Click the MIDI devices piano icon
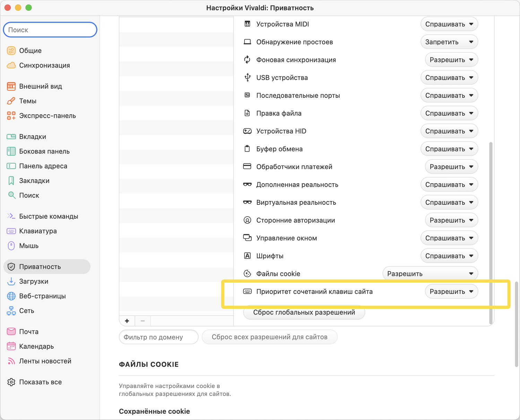Viewport: 520px width, 420px height. click(x=247, y=24)
